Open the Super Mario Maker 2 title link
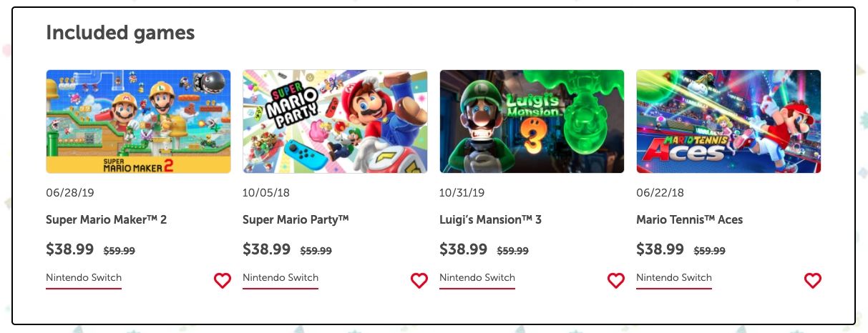 click(106, 219)
